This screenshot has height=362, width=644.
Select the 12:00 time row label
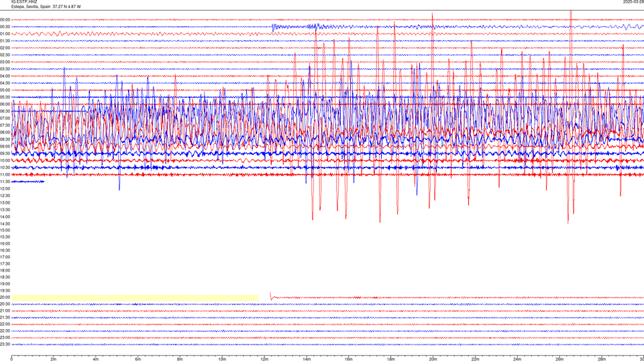5,188
